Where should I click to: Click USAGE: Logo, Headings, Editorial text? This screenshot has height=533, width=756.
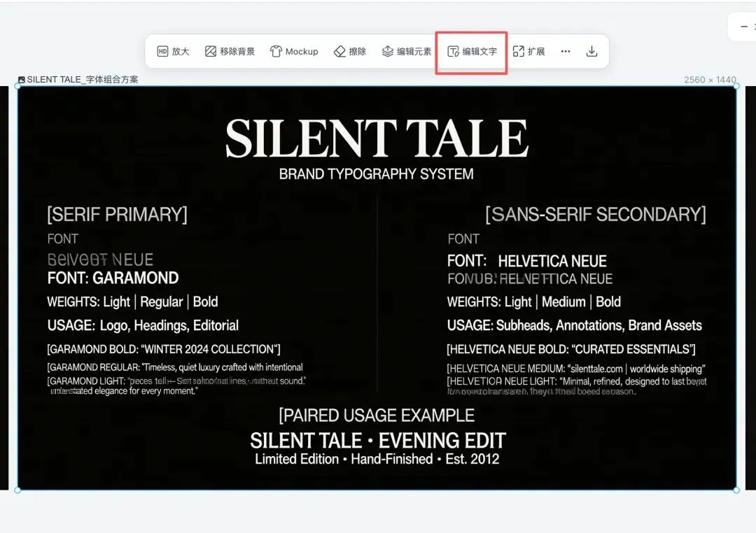143,326
